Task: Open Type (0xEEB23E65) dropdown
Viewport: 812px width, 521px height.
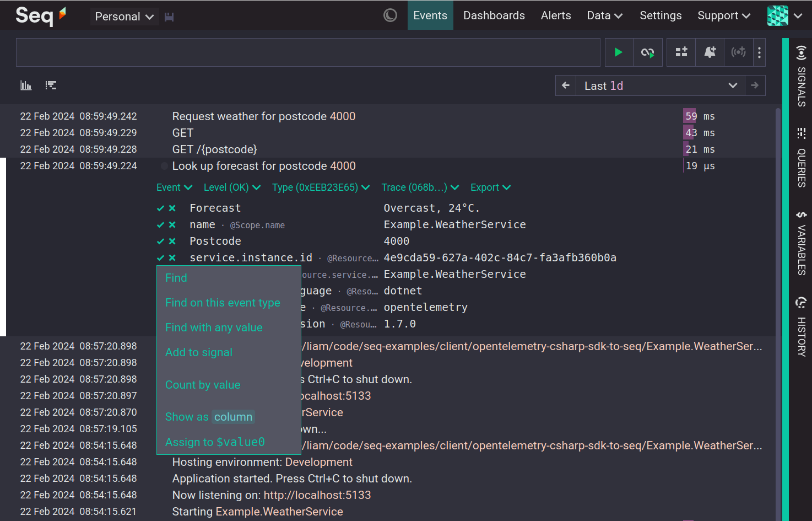Action: pos(321,187)
